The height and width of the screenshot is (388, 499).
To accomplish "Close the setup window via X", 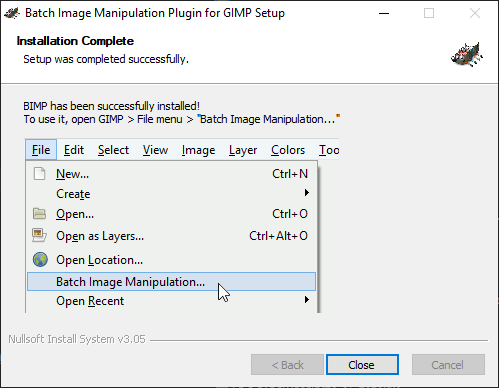I will [475, 13].
